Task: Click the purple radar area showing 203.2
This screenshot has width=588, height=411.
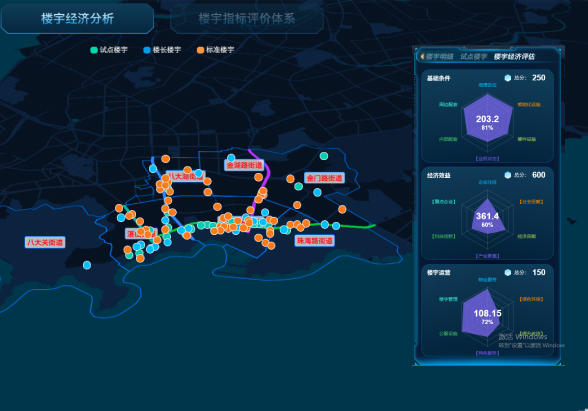Action: coord(488,119)
